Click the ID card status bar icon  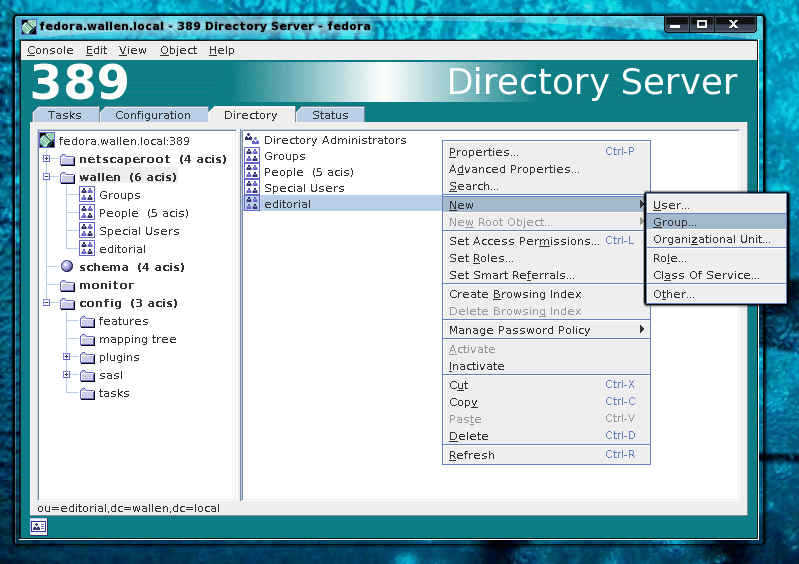(39, 526)
